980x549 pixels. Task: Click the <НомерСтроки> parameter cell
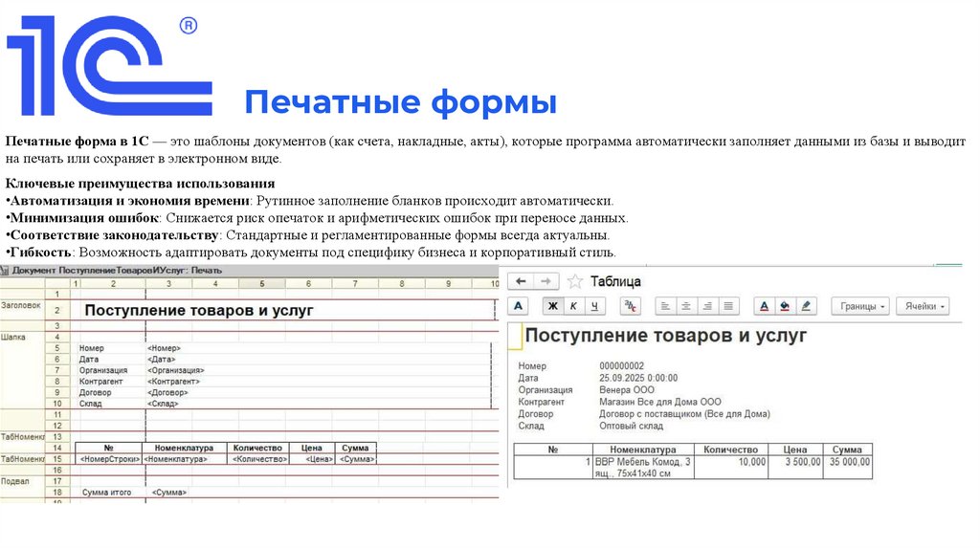pos(109,459)
